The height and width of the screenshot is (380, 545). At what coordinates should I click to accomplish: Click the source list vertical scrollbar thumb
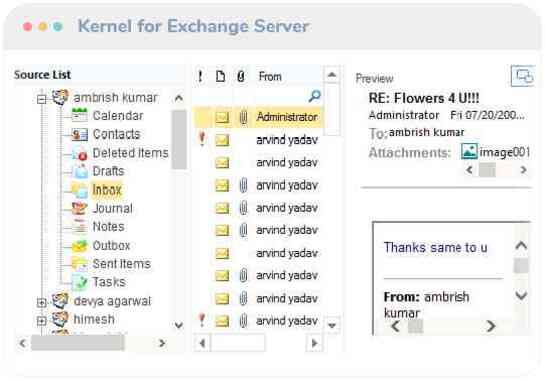point(179,139)
